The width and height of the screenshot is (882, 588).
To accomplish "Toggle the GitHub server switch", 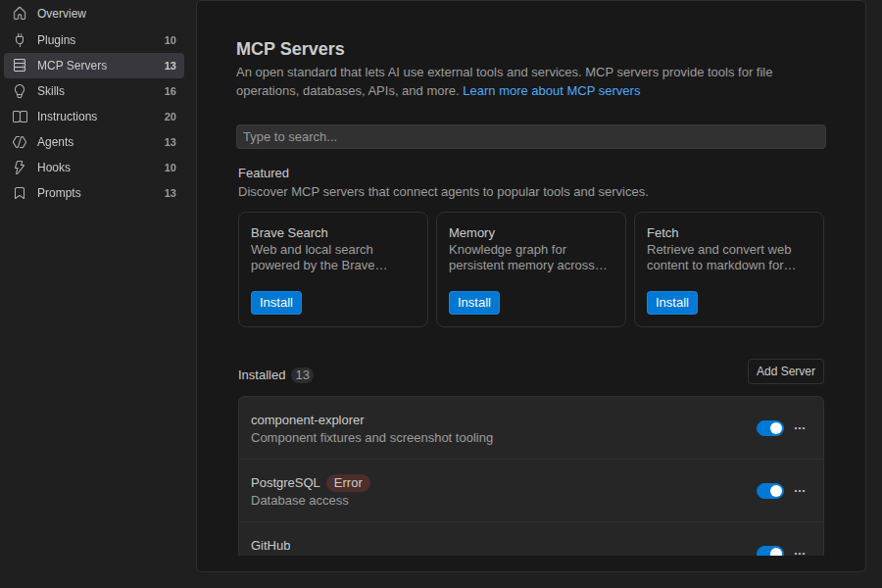I will click(x=770, y=551).
